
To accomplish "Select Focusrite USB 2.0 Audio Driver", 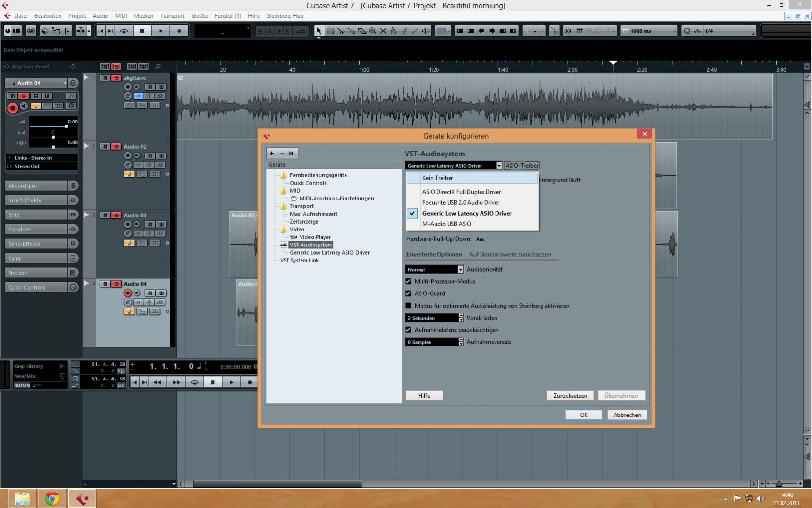I will 472,202.
